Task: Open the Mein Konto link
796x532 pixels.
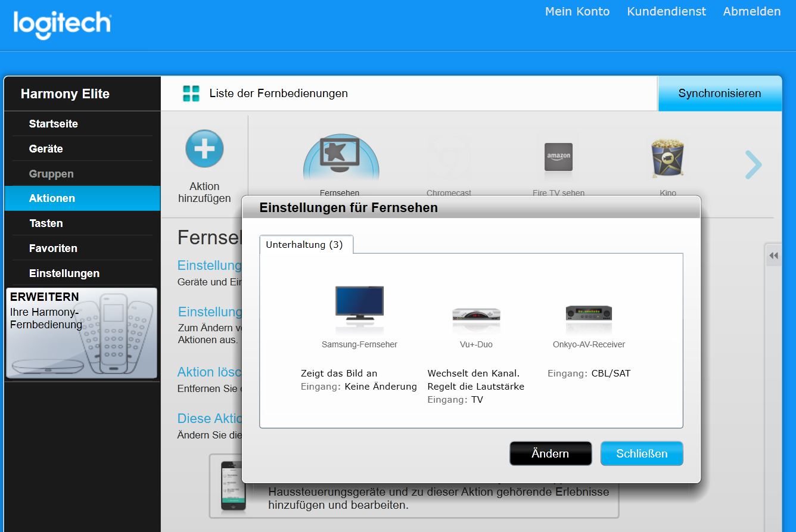Action: [577, 11]
